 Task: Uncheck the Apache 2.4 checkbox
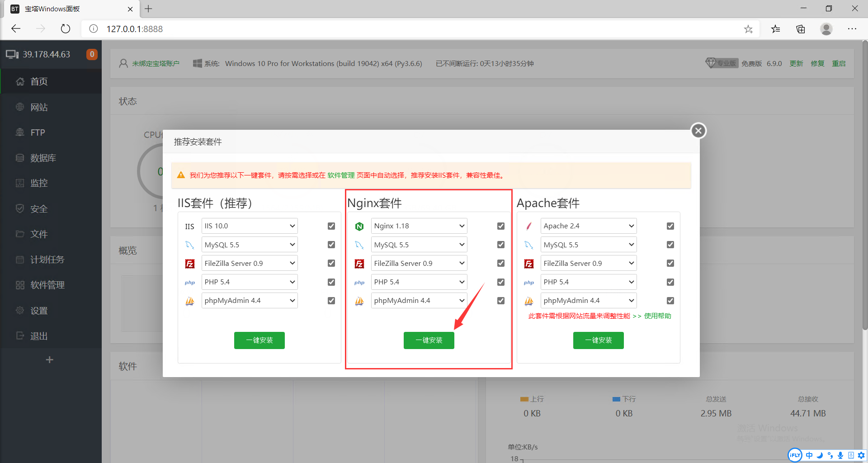(670, 226)
